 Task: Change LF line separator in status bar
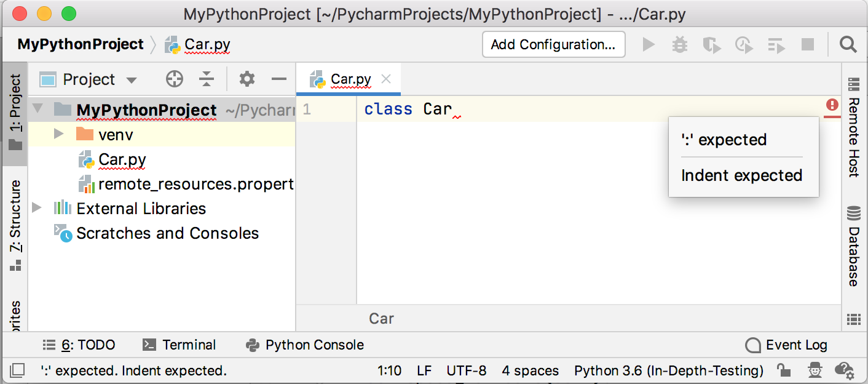pyautogui.click(x=424, y=370)
